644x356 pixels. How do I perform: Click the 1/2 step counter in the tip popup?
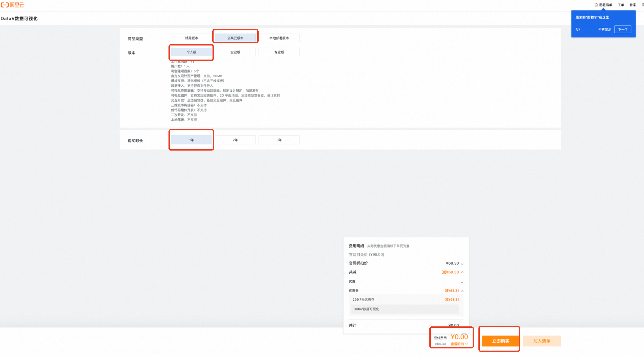pyautogui.click(x=578, y=29)
